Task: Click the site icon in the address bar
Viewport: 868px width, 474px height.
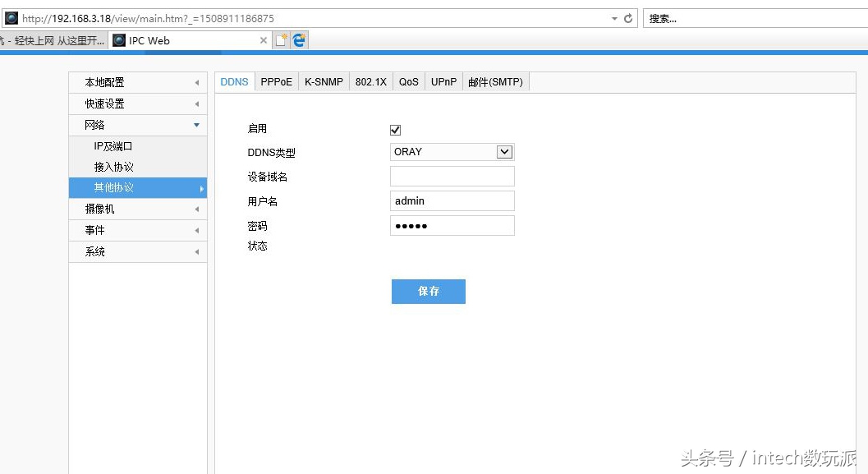Action: point(11,17)
